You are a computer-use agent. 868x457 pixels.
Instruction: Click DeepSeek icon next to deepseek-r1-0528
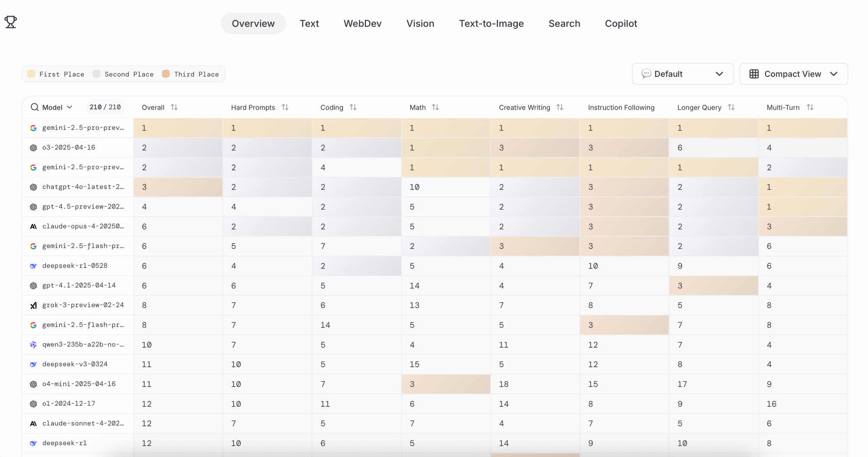(x=33, y=266)
